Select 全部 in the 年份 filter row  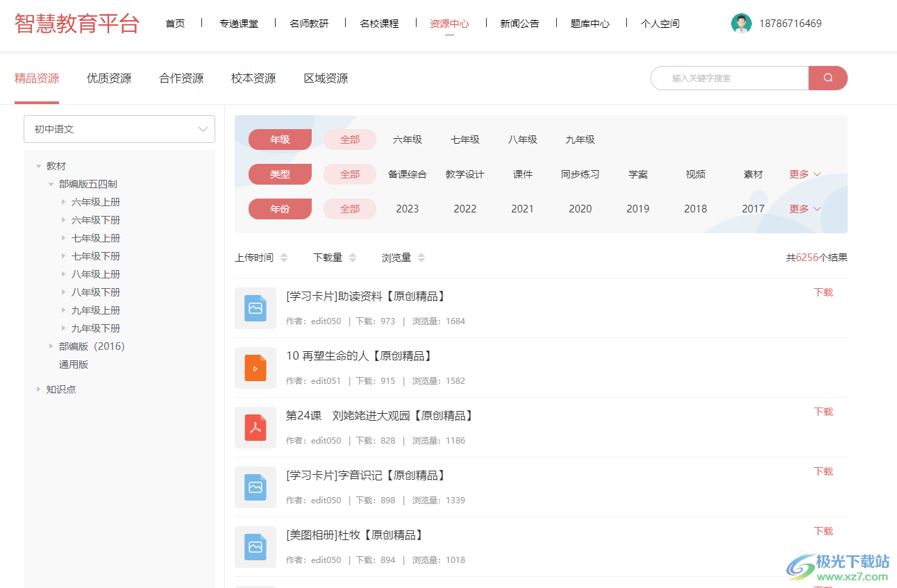[350, 209]
